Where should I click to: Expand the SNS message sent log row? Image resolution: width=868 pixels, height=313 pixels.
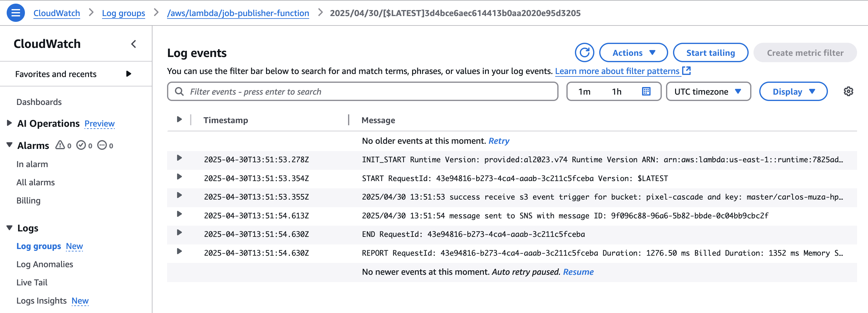179,214
